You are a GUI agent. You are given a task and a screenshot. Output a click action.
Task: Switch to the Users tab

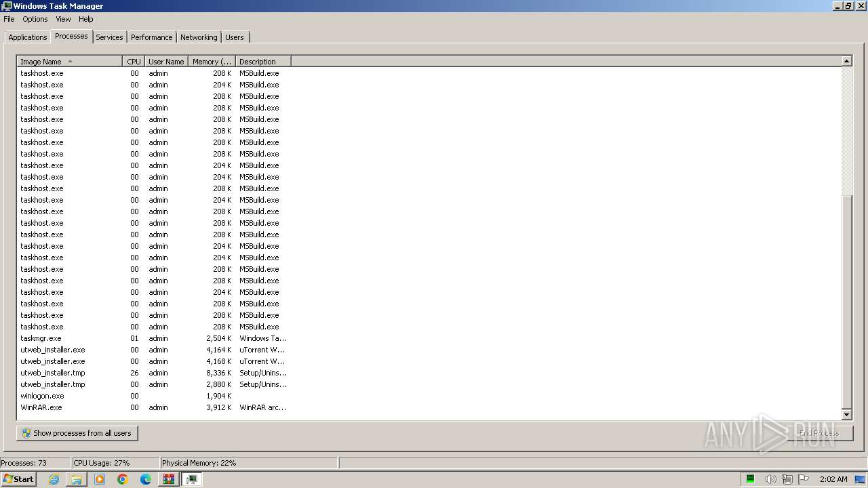235,37
